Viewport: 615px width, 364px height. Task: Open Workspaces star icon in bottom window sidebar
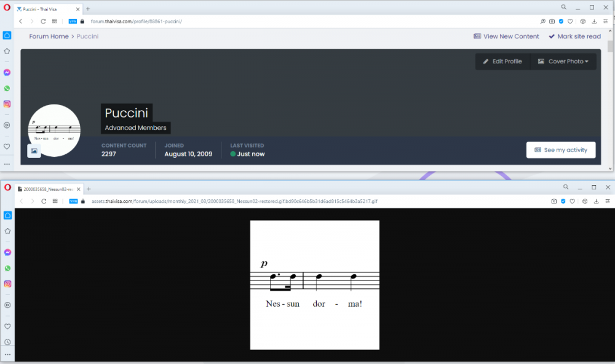[7, 231]
